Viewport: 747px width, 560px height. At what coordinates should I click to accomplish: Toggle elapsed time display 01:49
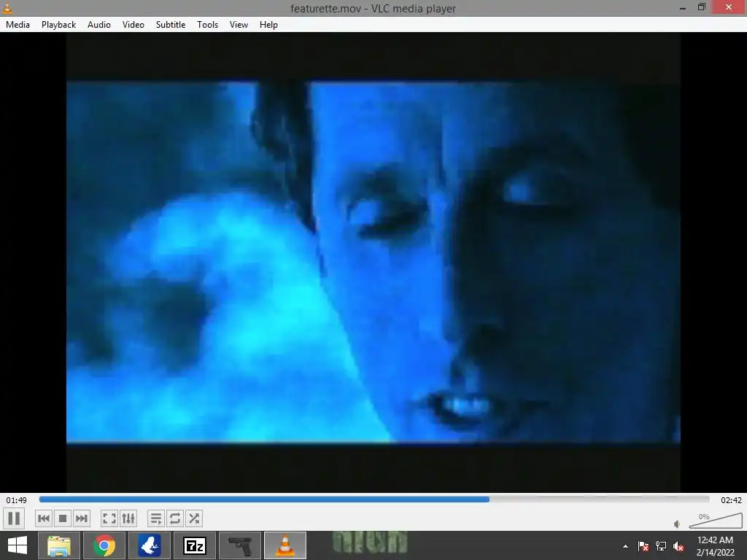pyautogui.click(x=16, y=500)
